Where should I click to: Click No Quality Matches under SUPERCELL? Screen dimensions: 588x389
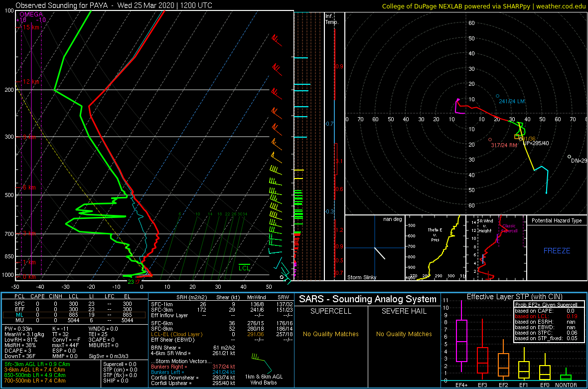(x=331, y=334)
